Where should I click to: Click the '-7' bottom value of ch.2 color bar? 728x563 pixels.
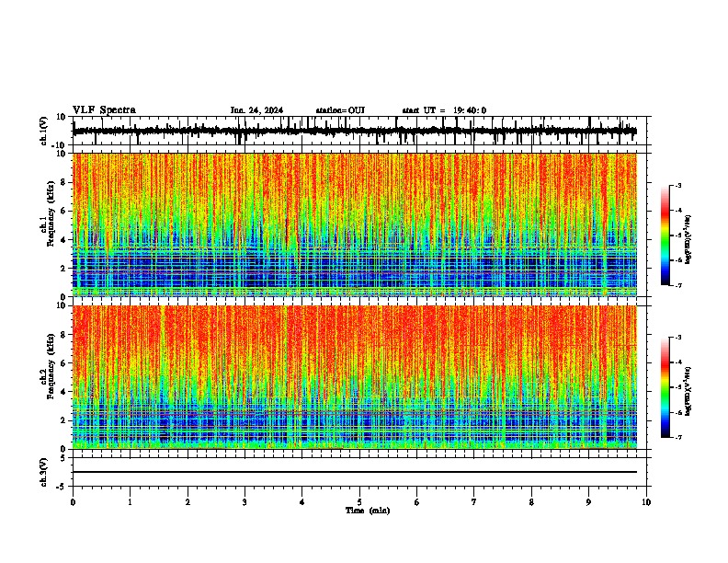click(x=677, y=437)
